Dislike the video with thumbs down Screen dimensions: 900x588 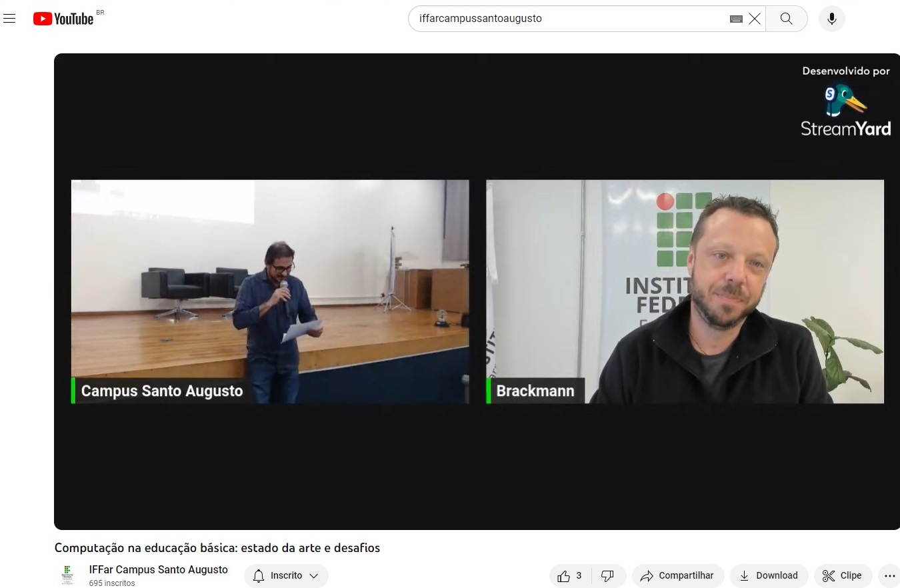point(607,576)
